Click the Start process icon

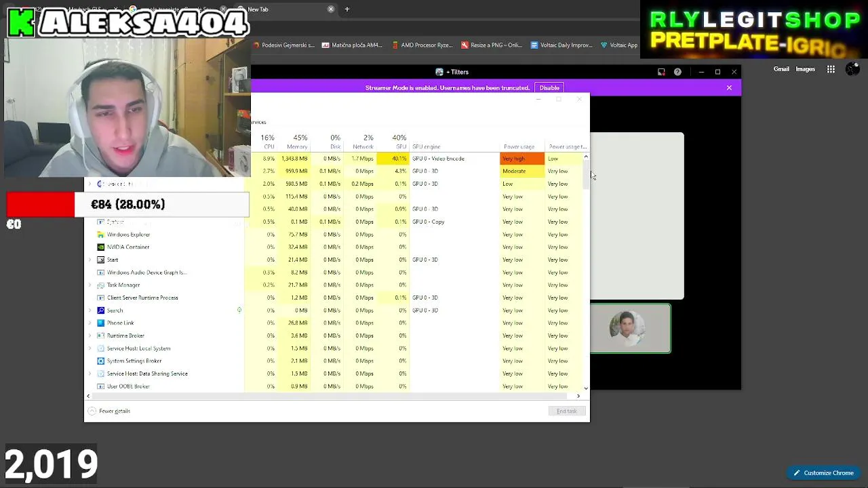[101, 260]
